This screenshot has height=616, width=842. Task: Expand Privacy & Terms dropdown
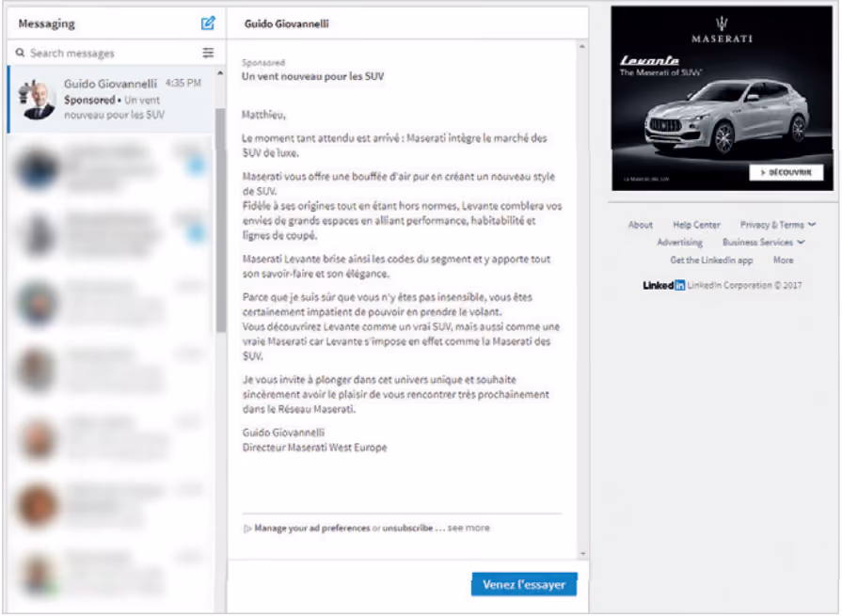(x=778, y=225)
